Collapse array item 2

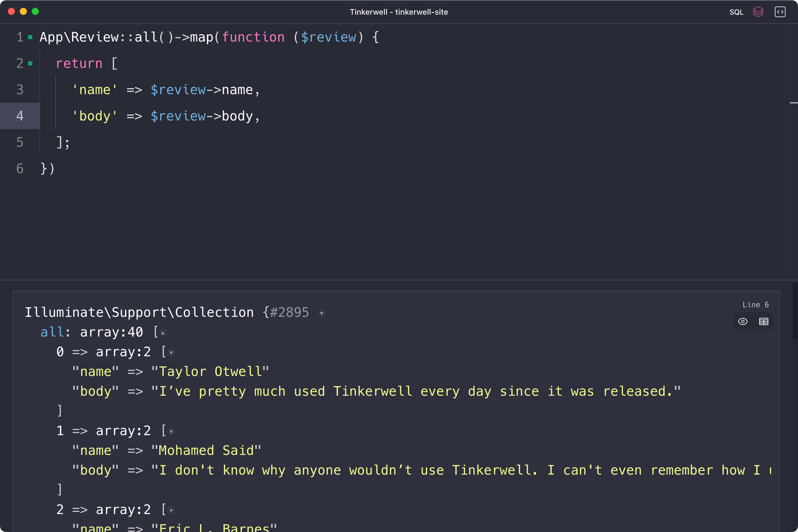(x=171, y=510)
